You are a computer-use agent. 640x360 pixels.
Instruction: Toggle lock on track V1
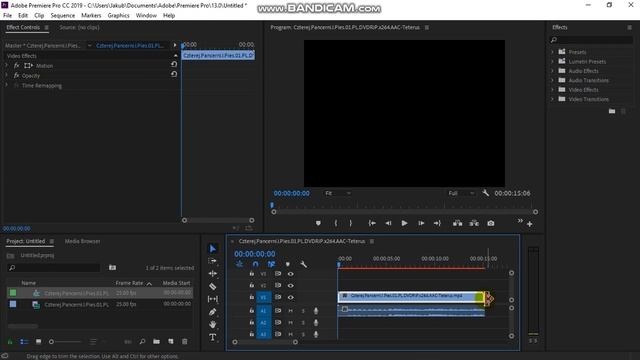click(252, 297)
